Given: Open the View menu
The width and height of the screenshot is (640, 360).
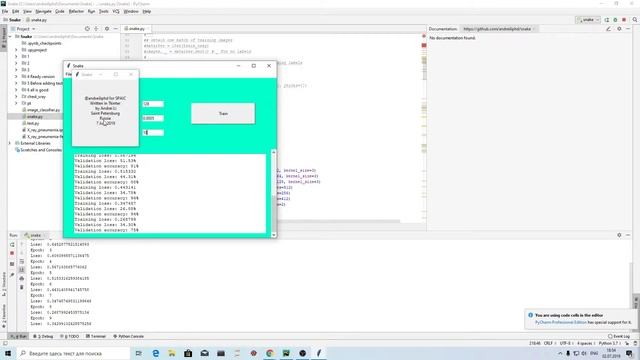Looking at the screenshot, I should [x=27, y=11].
